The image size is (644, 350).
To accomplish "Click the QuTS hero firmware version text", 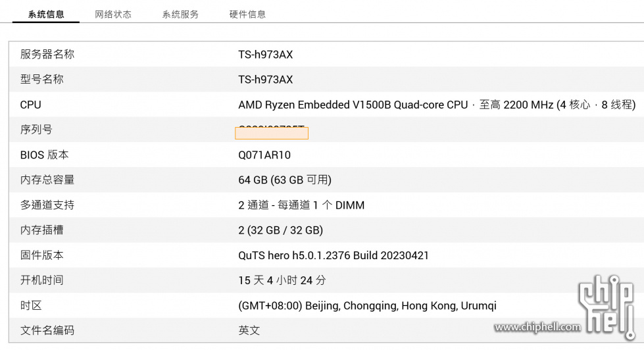I will click(333, 255).
